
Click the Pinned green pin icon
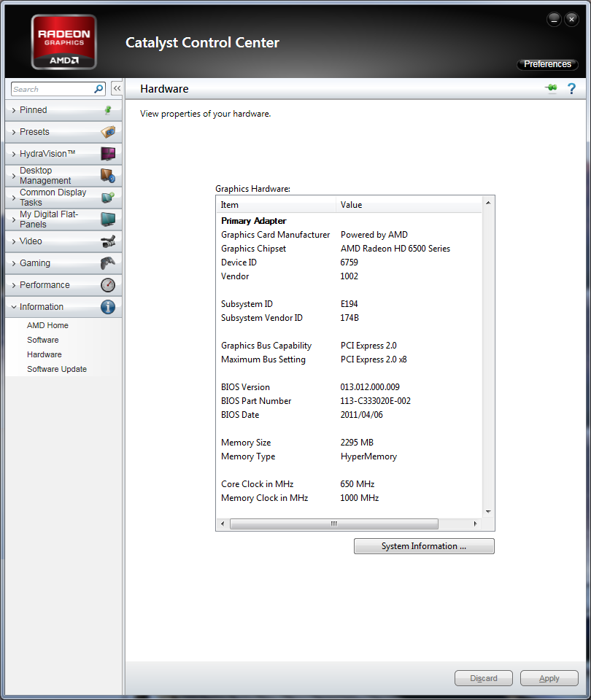pos(108,110)
